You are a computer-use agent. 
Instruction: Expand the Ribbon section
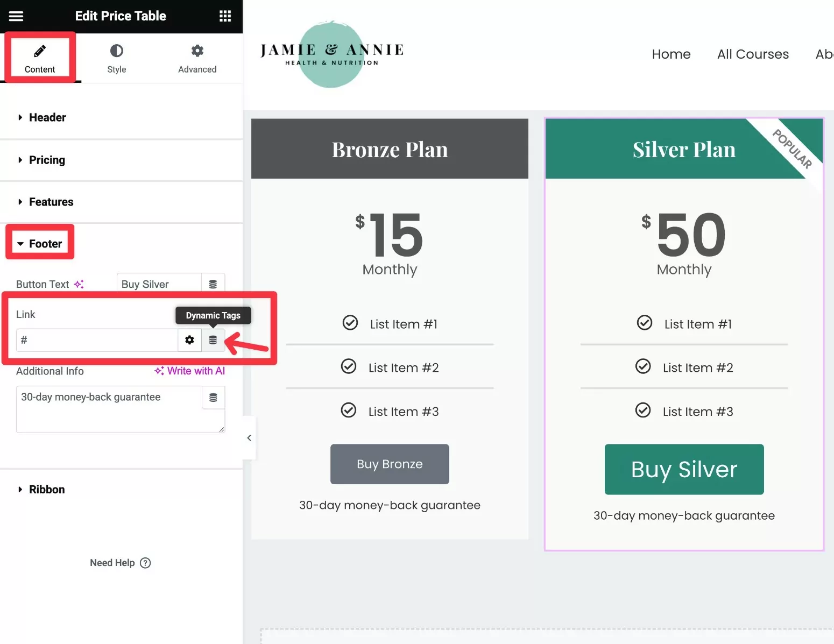click(47, 490)
